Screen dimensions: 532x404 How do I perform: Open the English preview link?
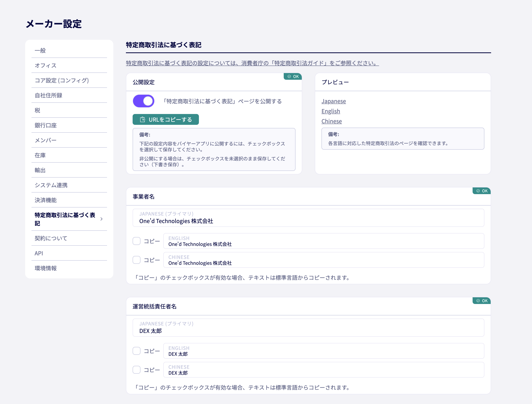331,111
